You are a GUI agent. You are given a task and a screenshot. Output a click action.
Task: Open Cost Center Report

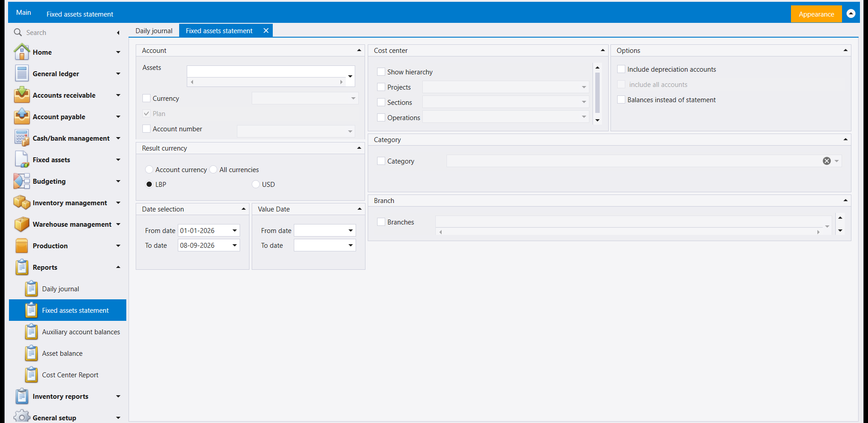(x=70, y=375)
